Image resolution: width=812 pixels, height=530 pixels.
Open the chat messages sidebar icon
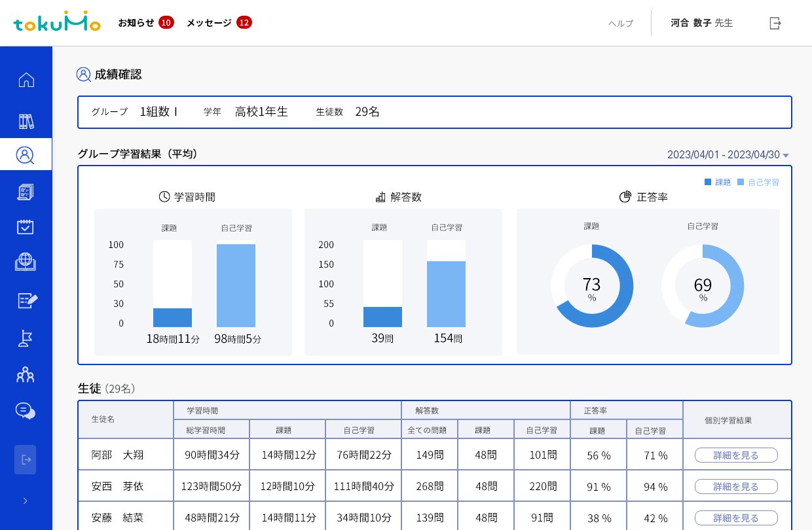click(x=26, y=411)
